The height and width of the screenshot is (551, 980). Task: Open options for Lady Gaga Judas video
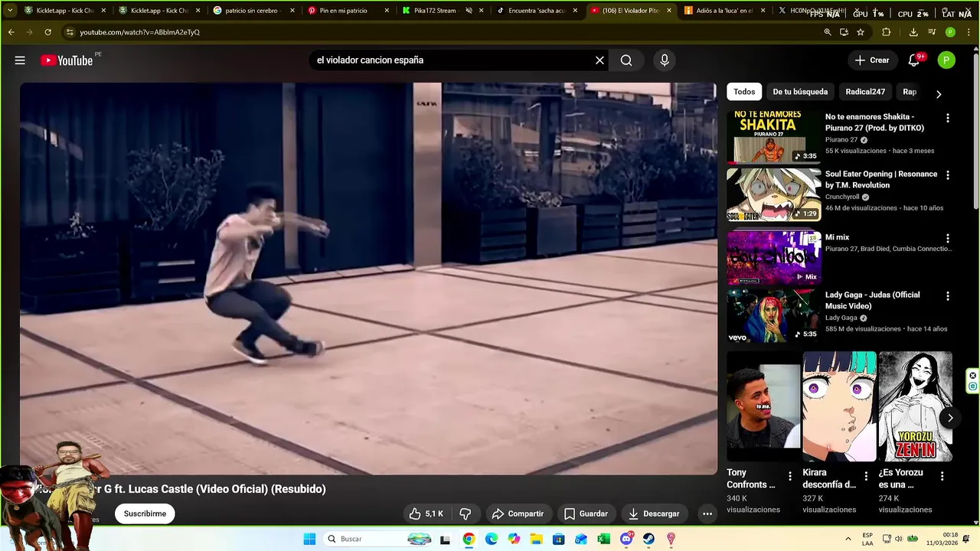click(x=948, y=295)
